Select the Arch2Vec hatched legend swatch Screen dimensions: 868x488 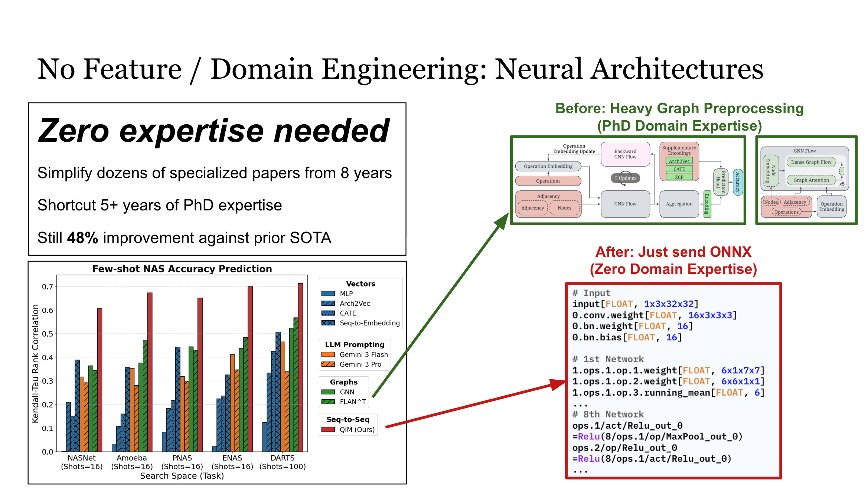328,303
